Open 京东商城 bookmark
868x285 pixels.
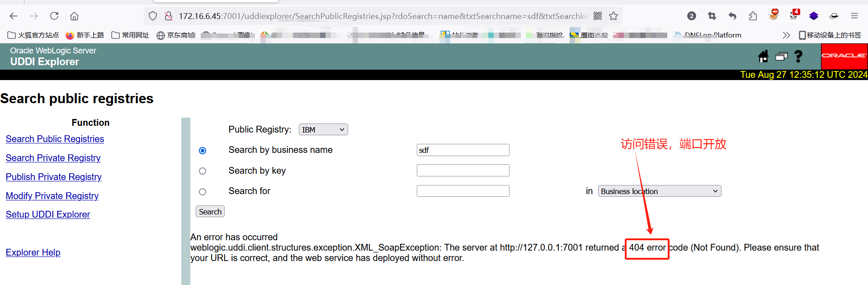176,35
